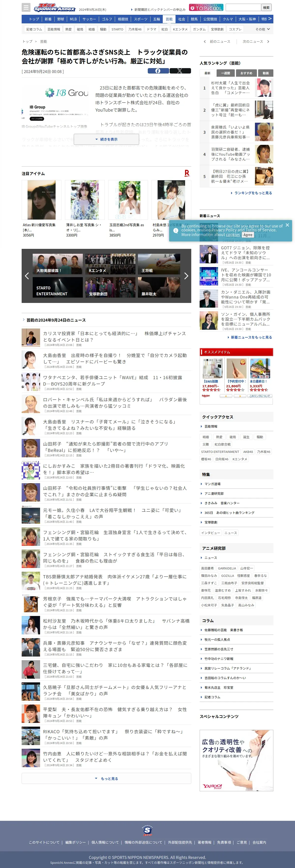Image resolution: width=295 pixels, height=868 pixels.
Task: Open ranking 3 泉房穂氏 thumbnail
Action: pyautogui.click(x=264, y=132)
